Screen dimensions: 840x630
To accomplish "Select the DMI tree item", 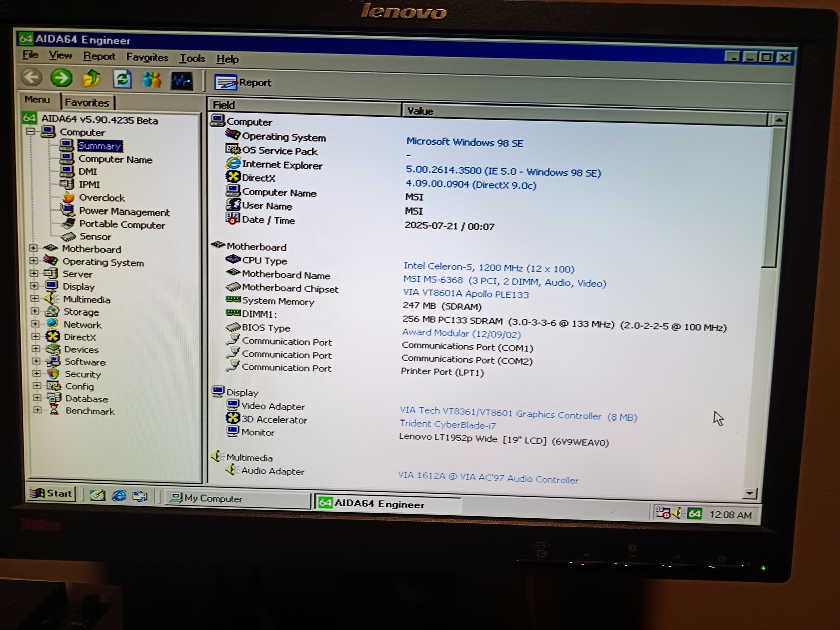I will [x=88, y=171].
